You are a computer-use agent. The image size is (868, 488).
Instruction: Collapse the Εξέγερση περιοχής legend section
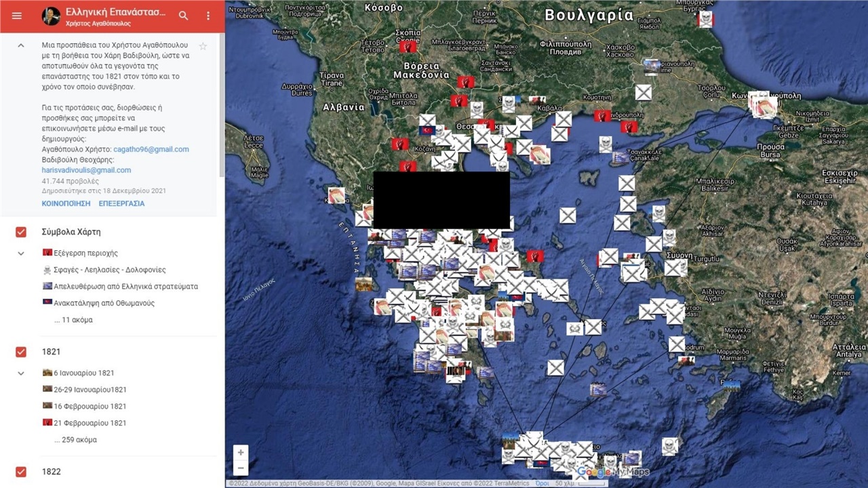click(x=20, y=253)
